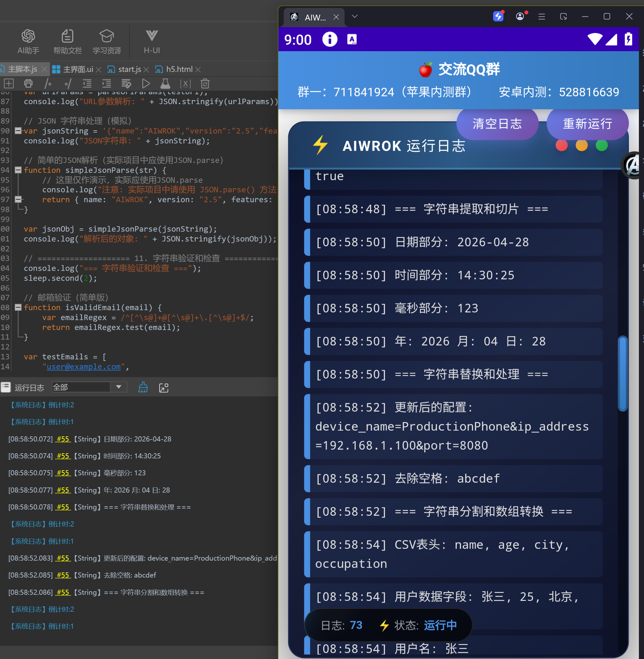Click the print icon in editor toolbar
Screen dimensions: 644x659
tap(28, 83)
